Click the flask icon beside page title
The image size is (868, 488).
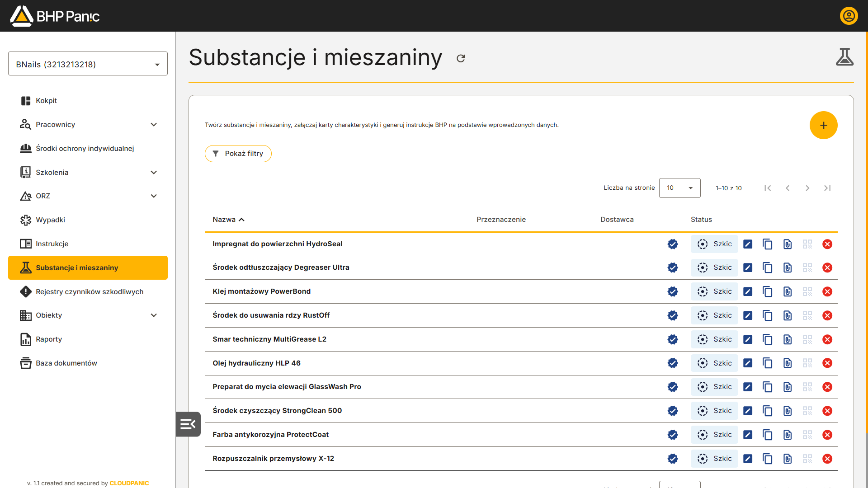[x=844, y=57]
